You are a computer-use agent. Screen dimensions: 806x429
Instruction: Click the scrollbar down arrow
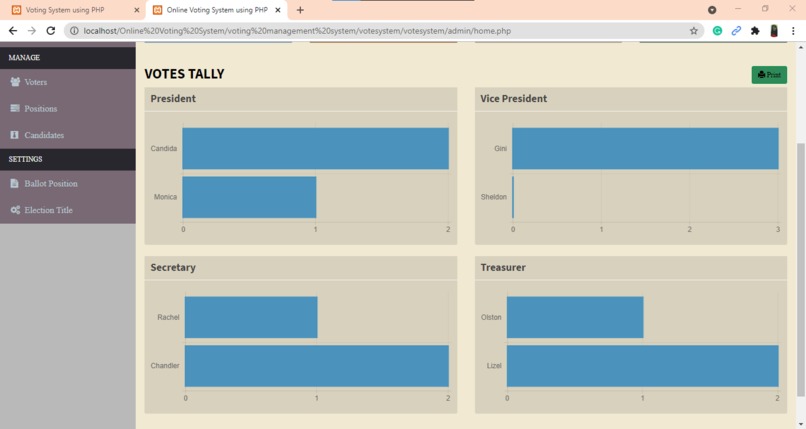(x=800, y=424)
